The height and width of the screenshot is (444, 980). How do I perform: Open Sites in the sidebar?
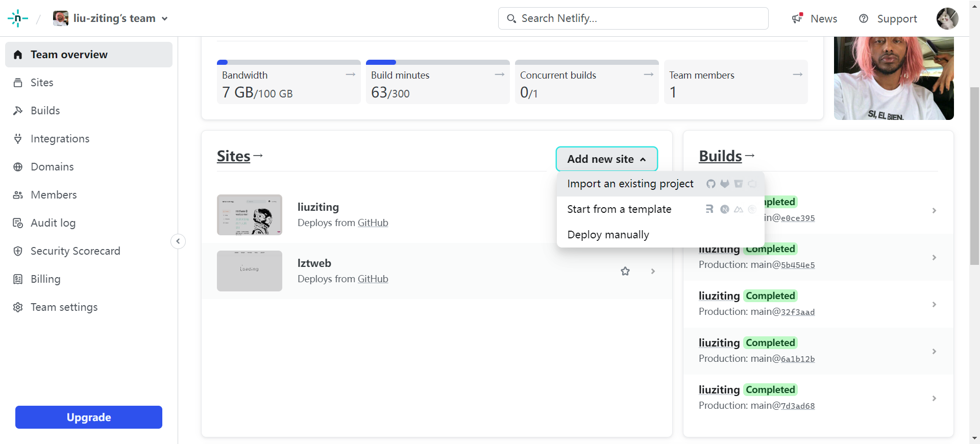(89, 83)
